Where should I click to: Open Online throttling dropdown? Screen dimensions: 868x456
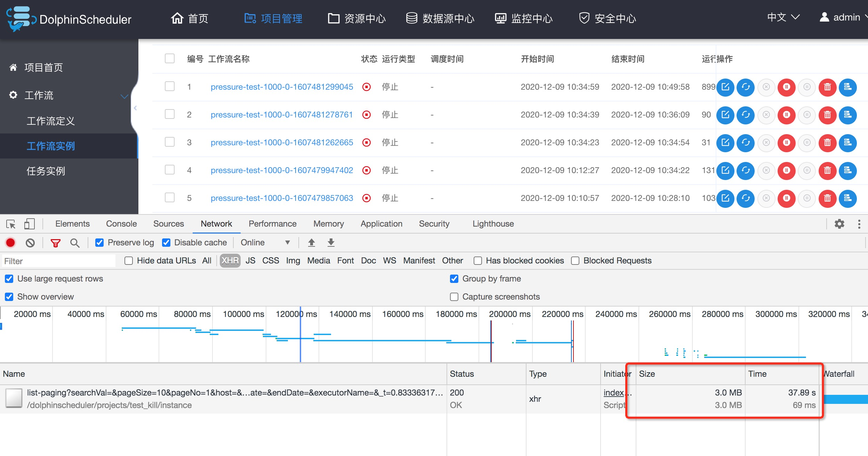pos(265,243)
